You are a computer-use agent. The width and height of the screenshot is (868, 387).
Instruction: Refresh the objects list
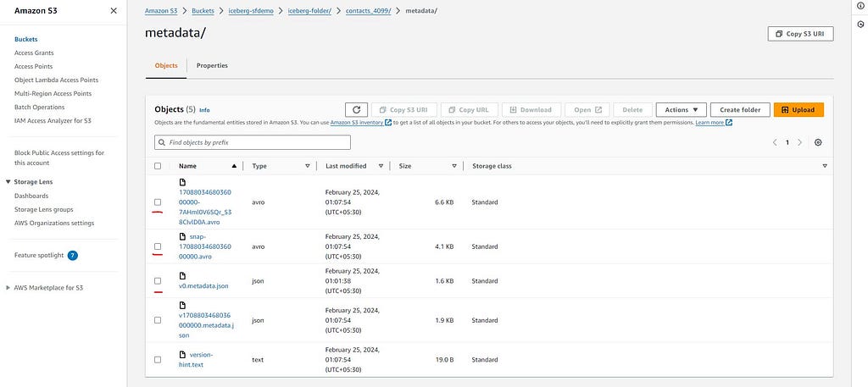point(357,109)
